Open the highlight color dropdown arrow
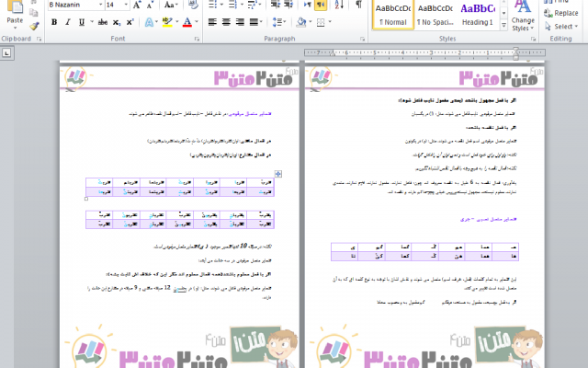The width and height of the screenshot is (588, 368). click(176, 22)
